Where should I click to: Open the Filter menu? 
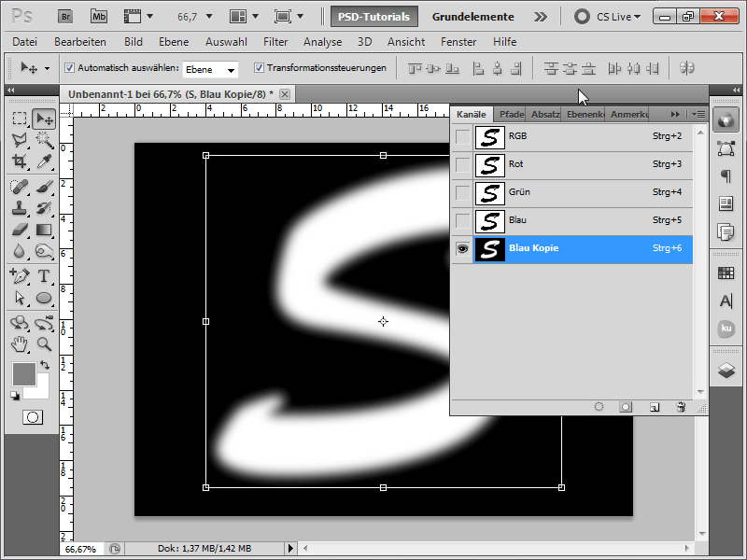point(275,42)
